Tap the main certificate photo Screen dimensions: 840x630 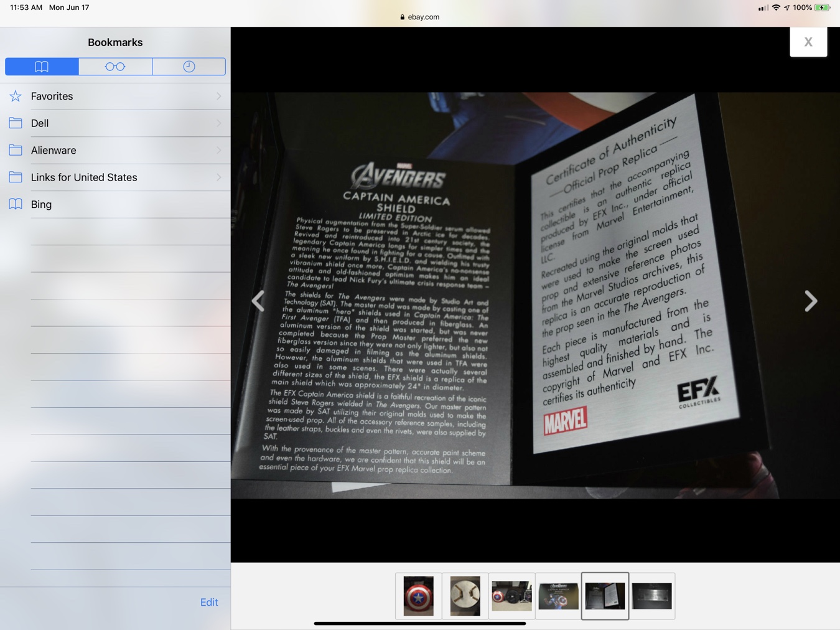tap(535, 295)
